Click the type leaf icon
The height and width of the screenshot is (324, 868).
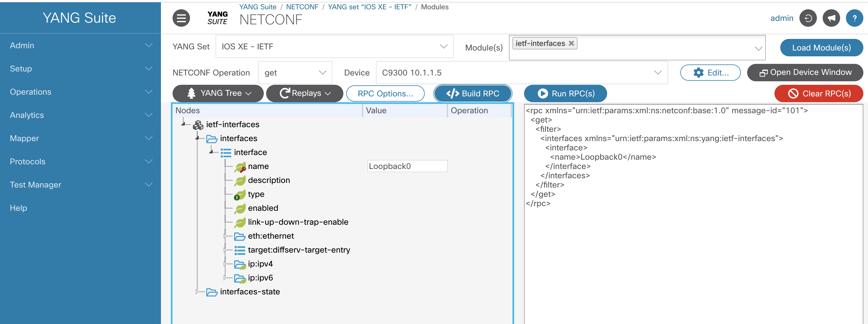pos(240,195)
